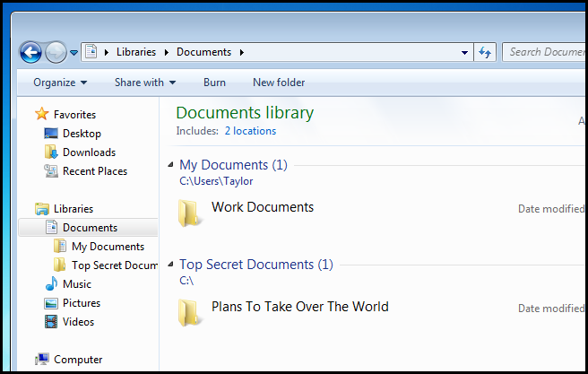
Task: Click the Refresh button beside address bar
Action: point(485,52)
